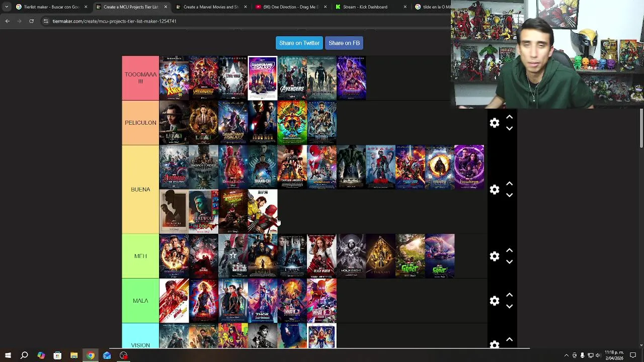Close the Marvel Movies tier list tab
Screen dimensions: 644x362
pyautogui.click(x=246, y=7)
